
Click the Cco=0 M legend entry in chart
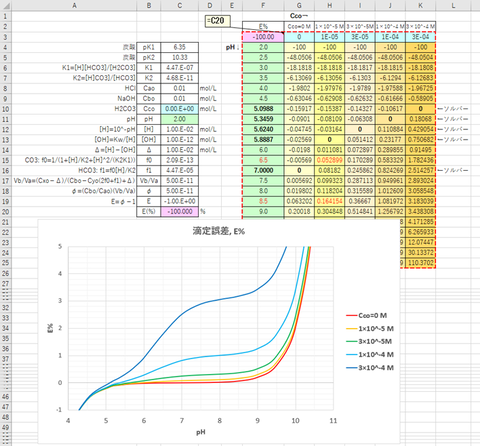pyautogui.click(x=367, y=315)
